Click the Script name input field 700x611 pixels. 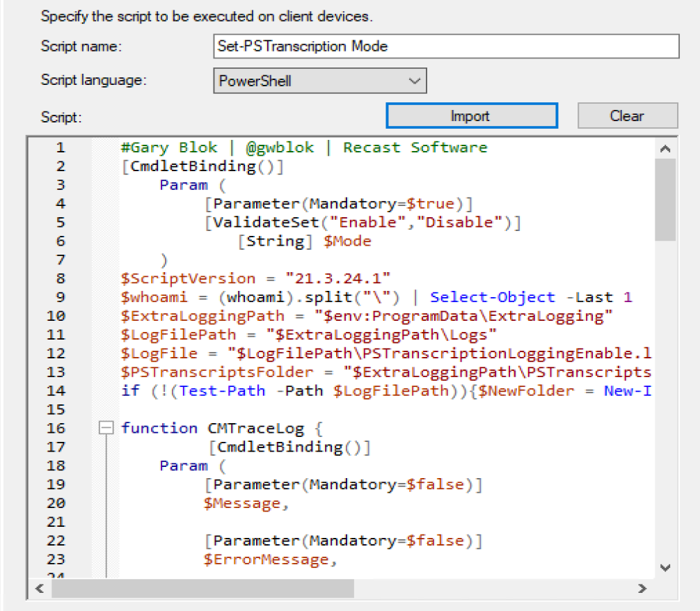[445, 47]
